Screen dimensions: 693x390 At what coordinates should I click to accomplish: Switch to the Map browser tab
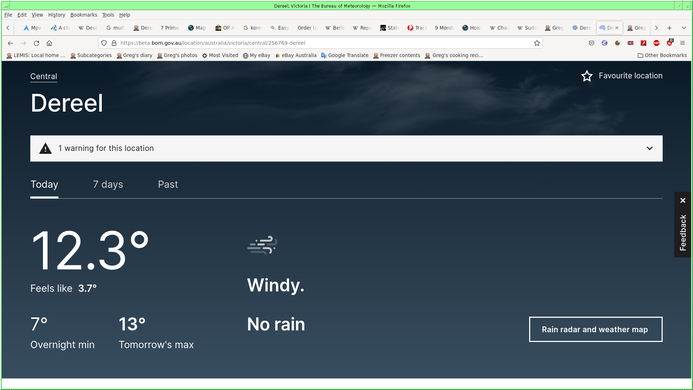pos(197,28)
